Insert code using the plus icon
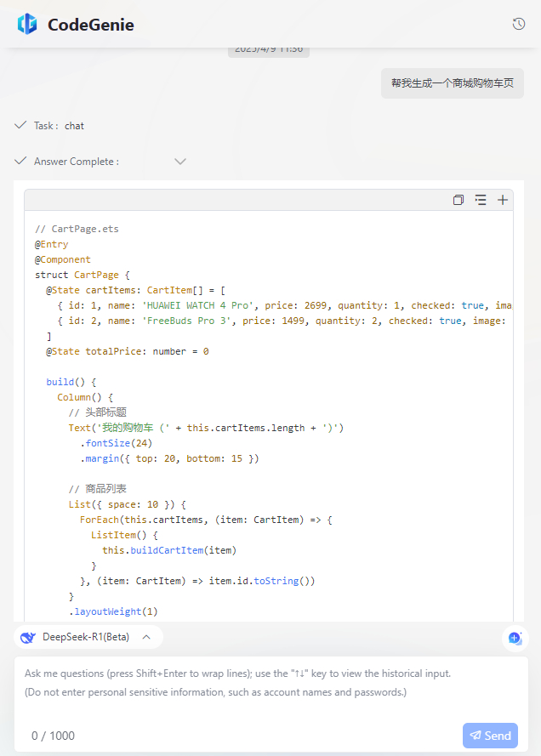Screen dimensions: 541x756 pyautogui.click(x=503, y=200)
